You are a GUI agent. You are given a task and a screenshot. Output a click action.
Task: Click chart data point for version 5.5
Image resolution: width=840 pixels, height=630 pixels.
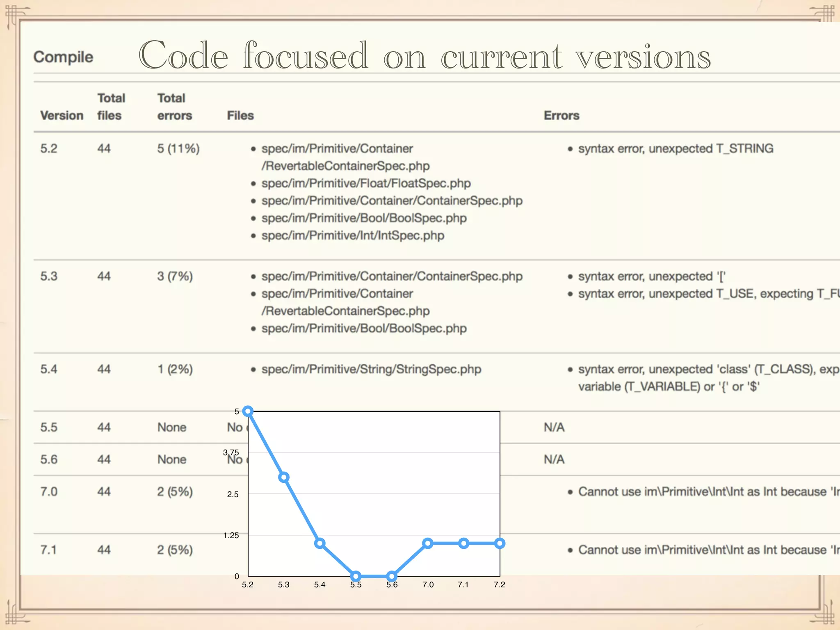(x=356, y=576)
